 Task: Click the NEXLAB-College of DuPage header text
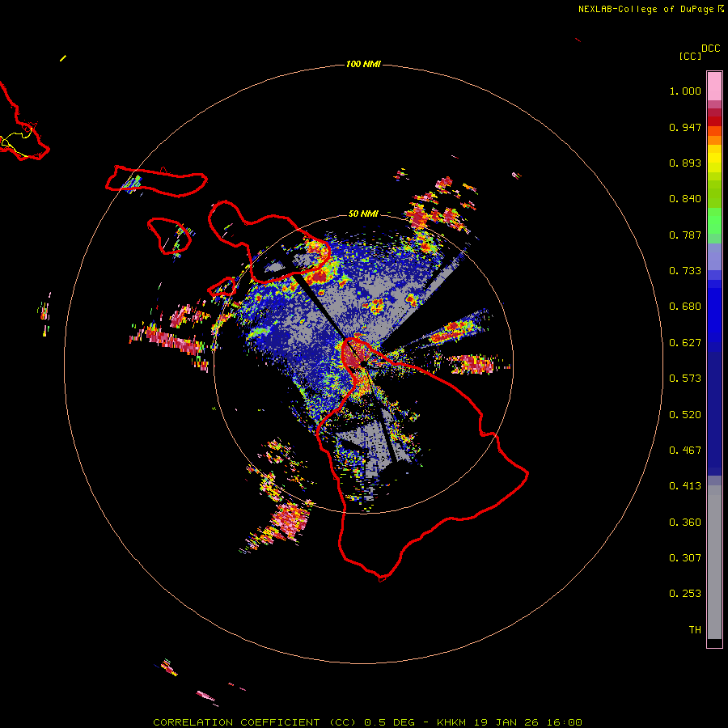(645, 9)
